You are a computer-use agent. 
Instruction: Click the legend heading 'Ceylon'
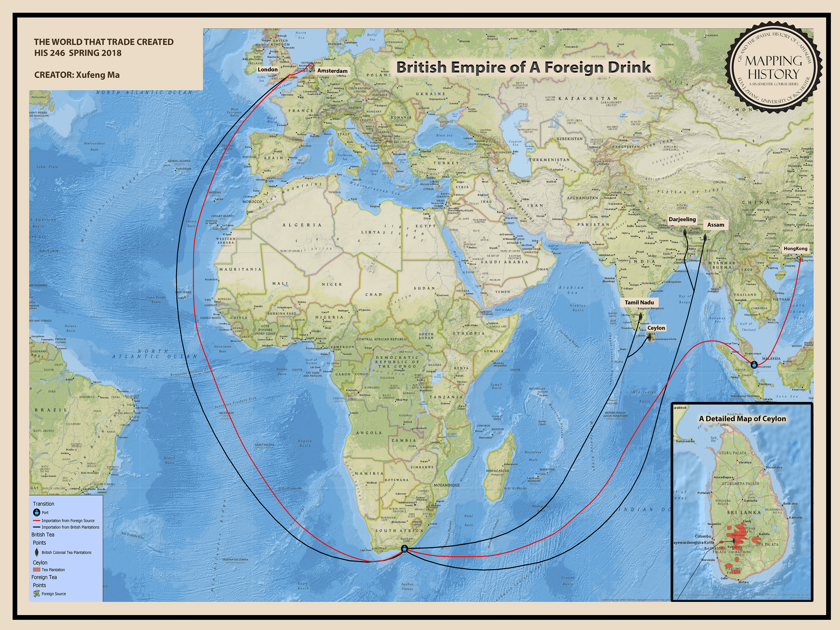pos(40,562)
